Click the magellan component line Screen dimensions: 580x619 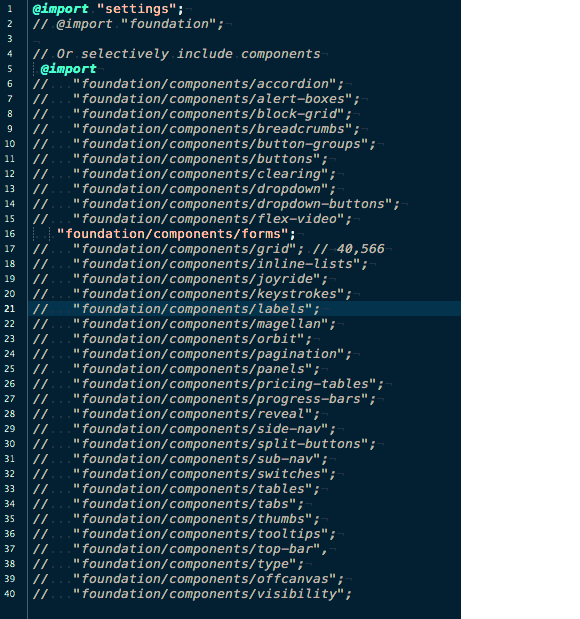(x=185, y=324)
